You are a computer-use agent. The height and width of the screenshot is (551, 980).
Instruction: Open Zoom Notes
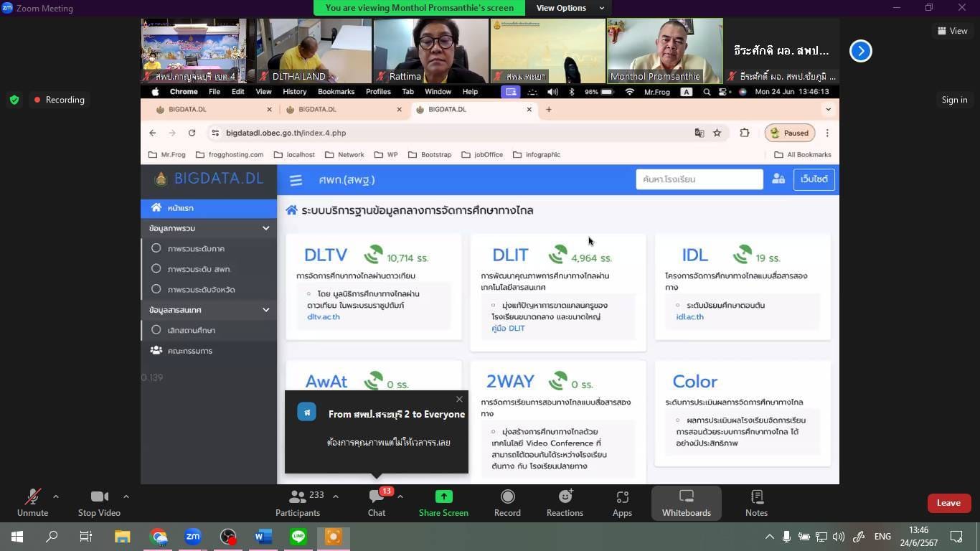[756, 503]
